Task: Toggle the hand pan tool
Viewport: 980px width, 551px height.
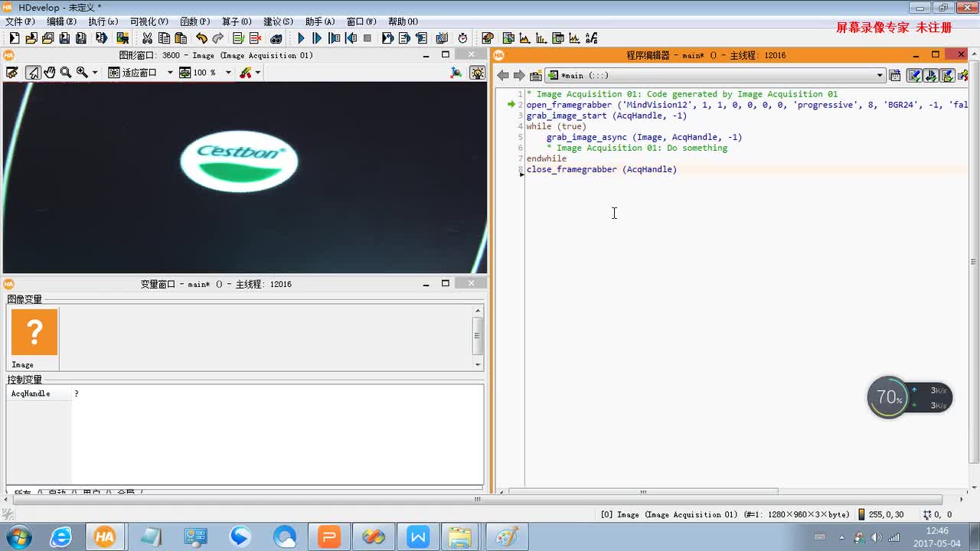Action: click(49, 73)
